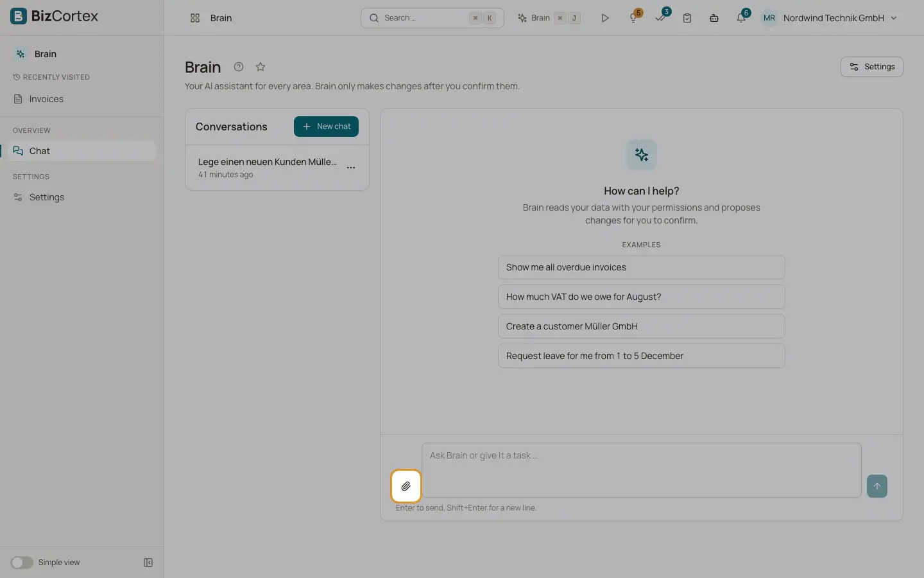This screenshot has width=924, height=578.
Task: Start a New chat
Action: [326, 127]
